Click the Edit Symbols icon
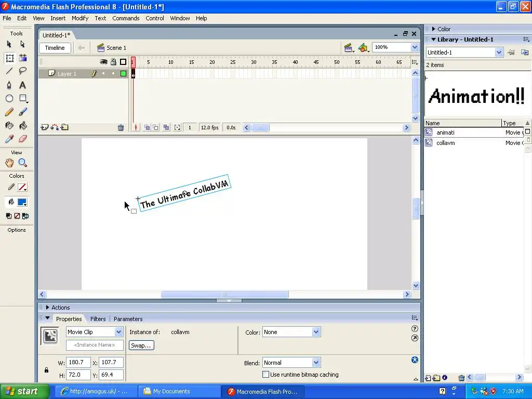 tap(363, 48)
